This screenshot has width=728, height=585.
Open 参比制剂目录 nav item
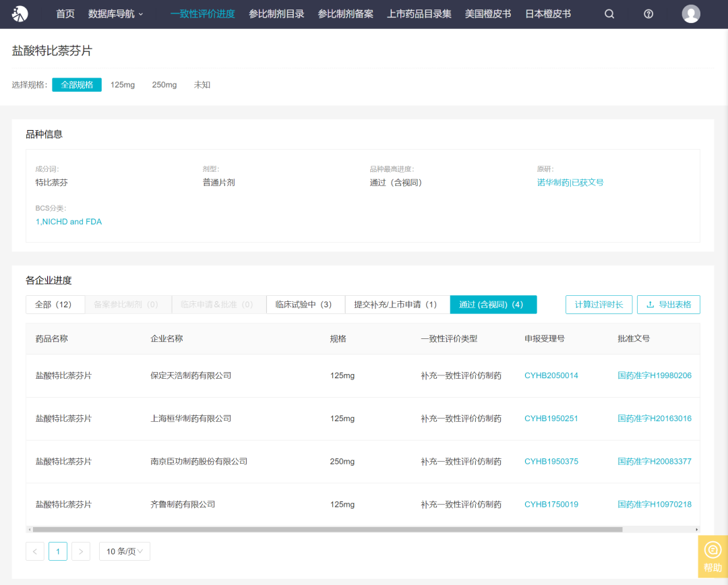coord(276,14)
